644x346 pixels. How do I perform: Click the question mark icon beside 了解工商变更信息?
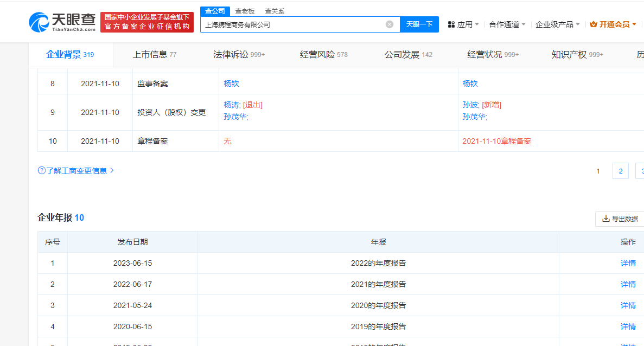point(41,170)
